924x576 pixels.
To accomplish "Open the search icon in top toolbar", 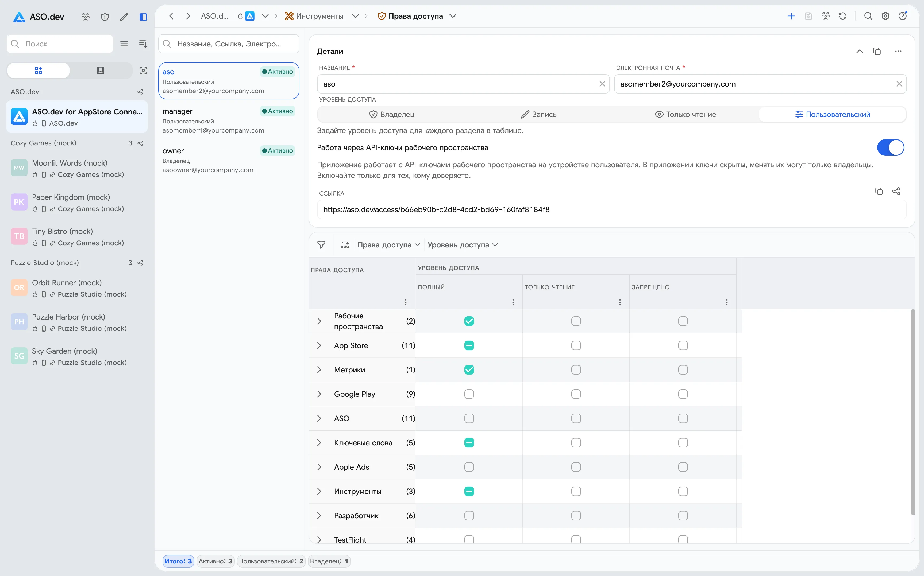I will click(x=868, y=16).
